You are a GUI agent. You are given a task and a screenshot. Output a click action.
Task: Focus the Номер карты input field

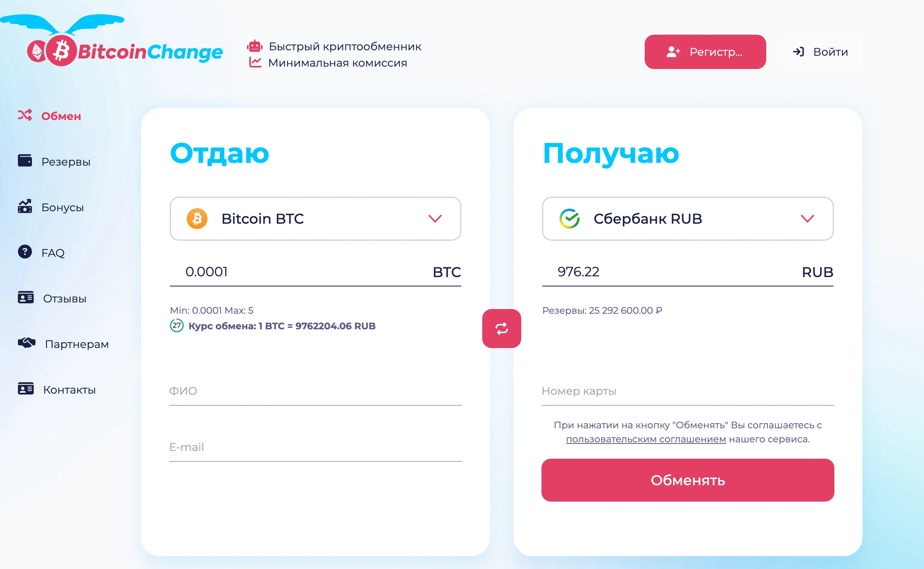tap(688, 391)
